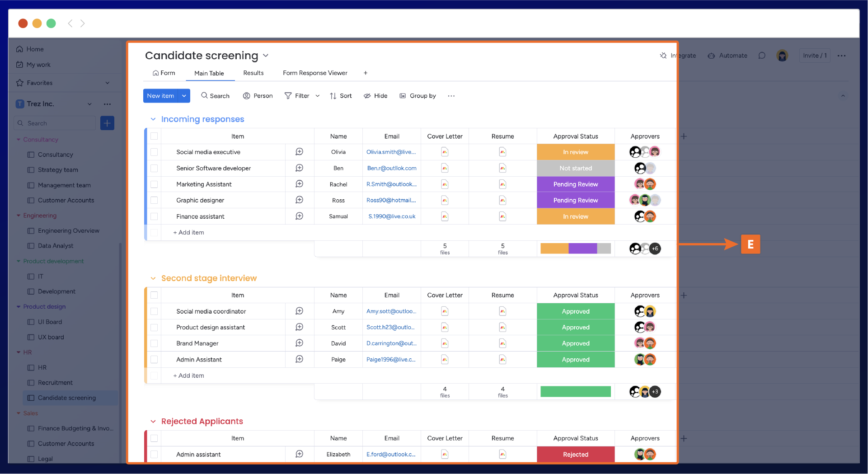
Task: Collapse the Incoming responses group
Action: (153, 119)
